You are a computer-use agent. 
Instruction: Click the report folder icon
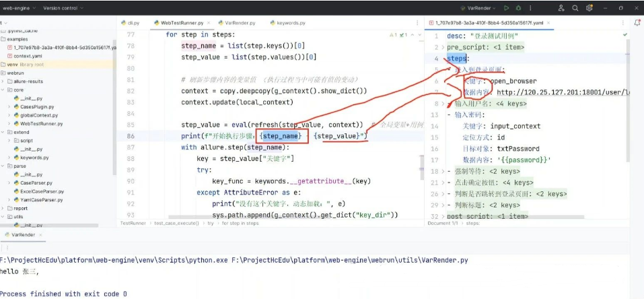pyautogui.click(x=10, y=209)
